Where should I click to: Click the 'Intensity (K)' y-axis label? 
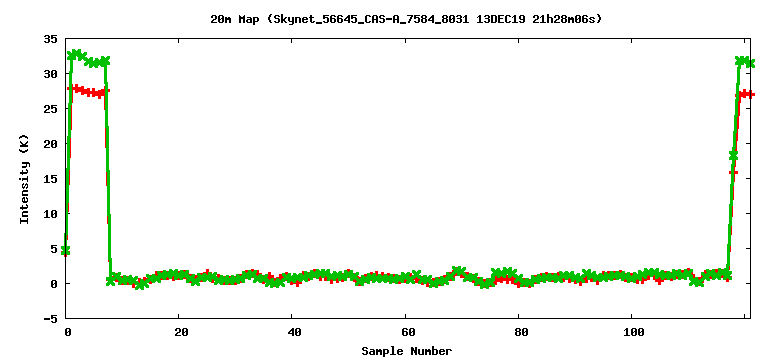tap(24, 179)
